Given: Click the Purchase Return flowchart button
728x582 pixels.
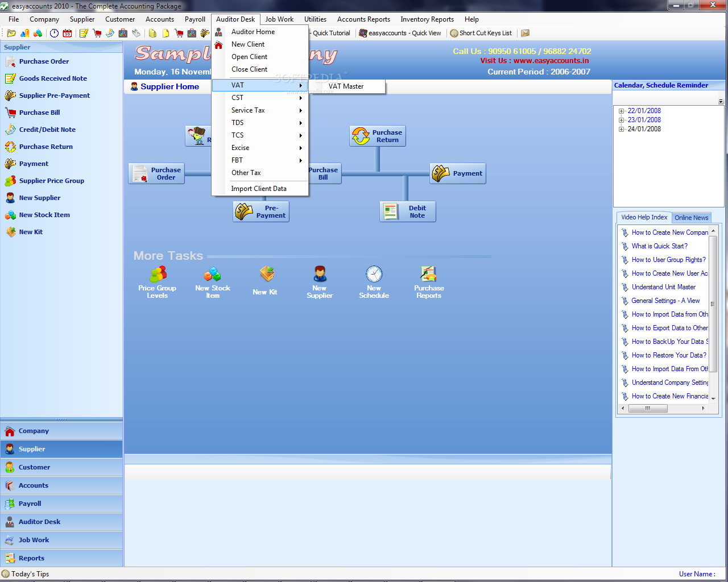Looking at the screenshot, I should (x=378, y=136).
